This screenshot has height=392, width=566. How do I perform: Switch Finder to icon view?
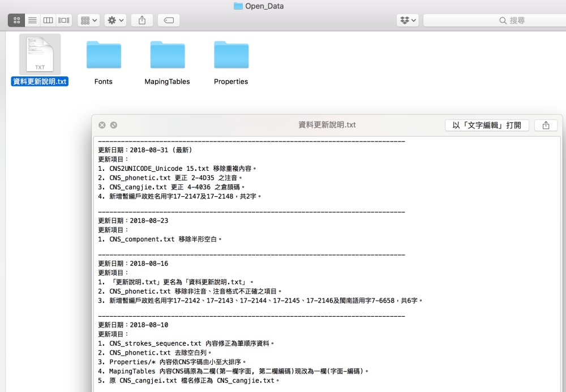[16, 20]
